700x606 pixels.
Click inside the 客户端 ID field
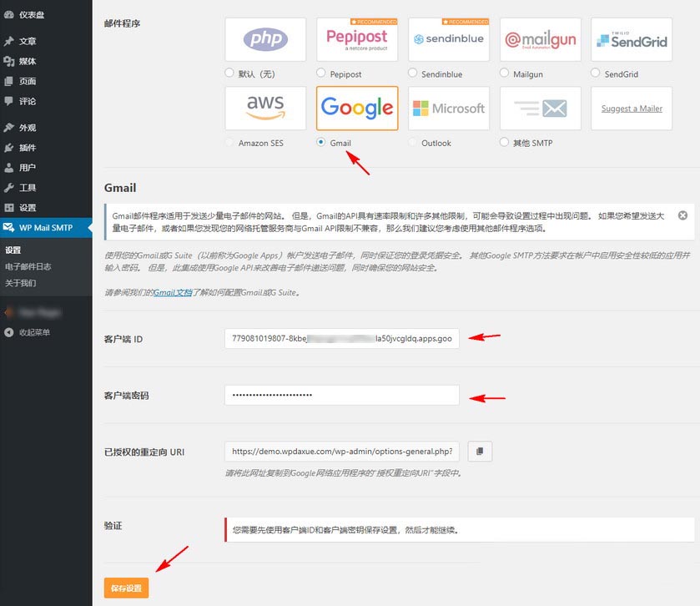coord(340,339)
